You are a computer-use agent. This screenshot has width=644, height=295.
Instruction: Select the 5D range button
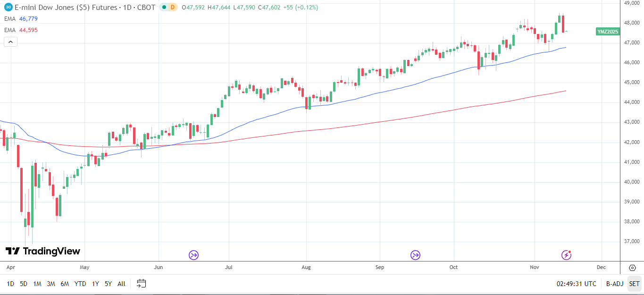[x=23, y=284]
